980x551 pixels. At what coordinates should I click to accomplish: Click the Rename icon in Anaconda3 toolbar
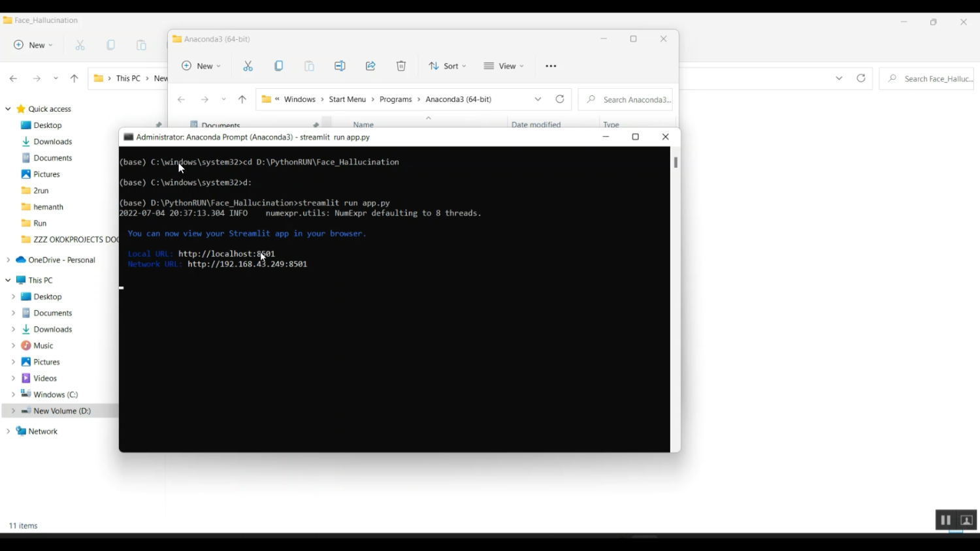click(x=340, y=66)
